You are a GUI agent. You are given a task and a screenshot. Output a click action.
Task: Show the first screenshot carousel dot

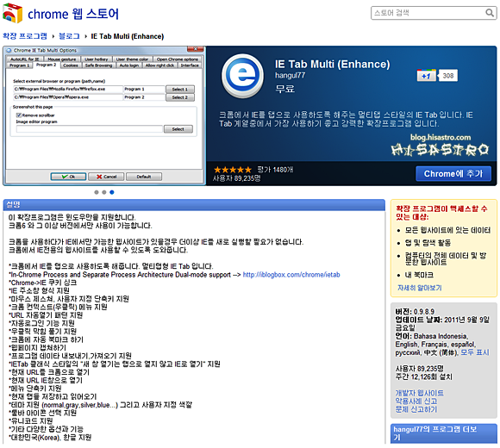click(97, 192)
